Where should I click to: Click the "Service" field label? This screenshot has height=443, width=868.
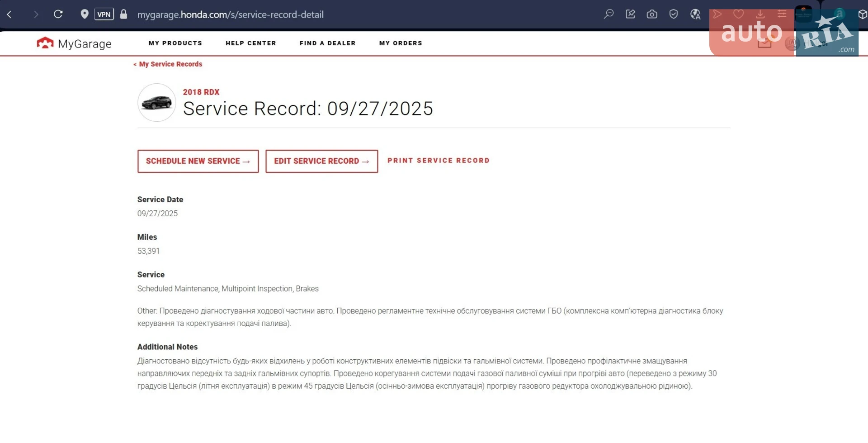tap(151, 275)
